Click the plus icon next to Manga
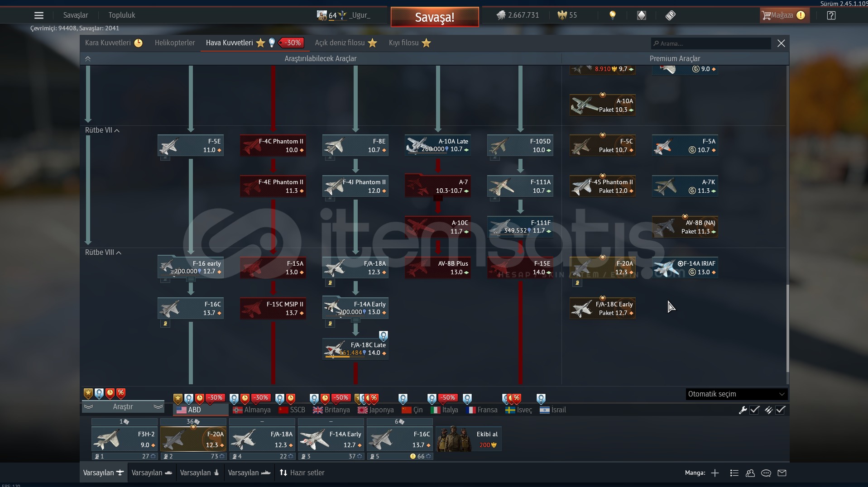 pyautogui.click(x=715, y=473)
